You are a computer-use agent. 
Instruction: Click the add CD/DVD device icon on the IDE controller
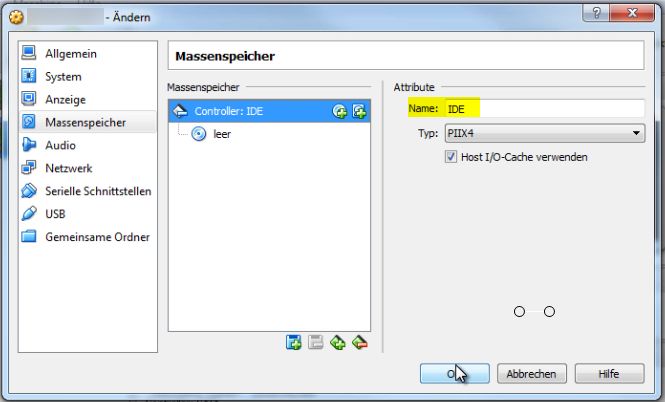coord(340,111)
